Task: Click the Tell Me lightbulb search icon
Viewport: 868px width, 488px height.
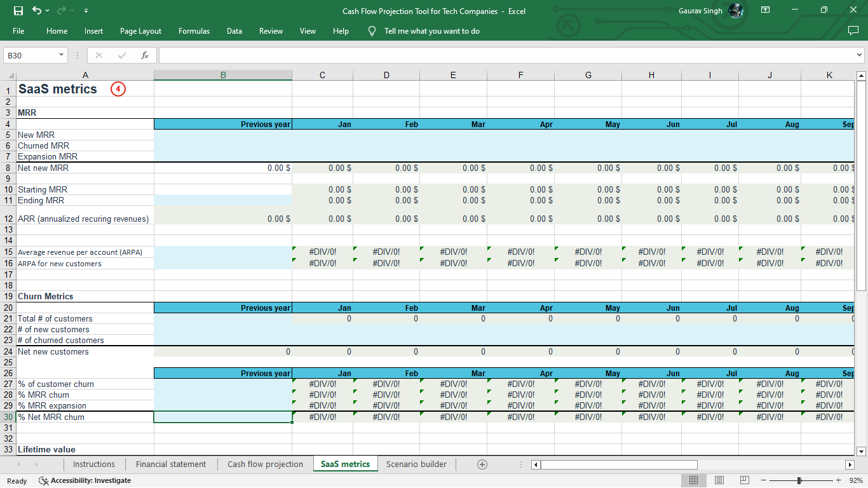Action: [x=372, y=30]
